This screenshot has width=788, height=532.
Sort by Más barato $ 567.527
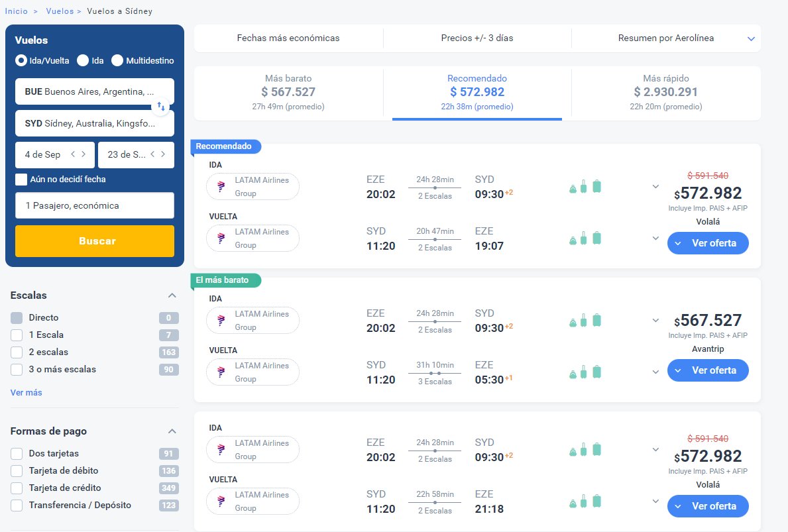coord(288,93)
